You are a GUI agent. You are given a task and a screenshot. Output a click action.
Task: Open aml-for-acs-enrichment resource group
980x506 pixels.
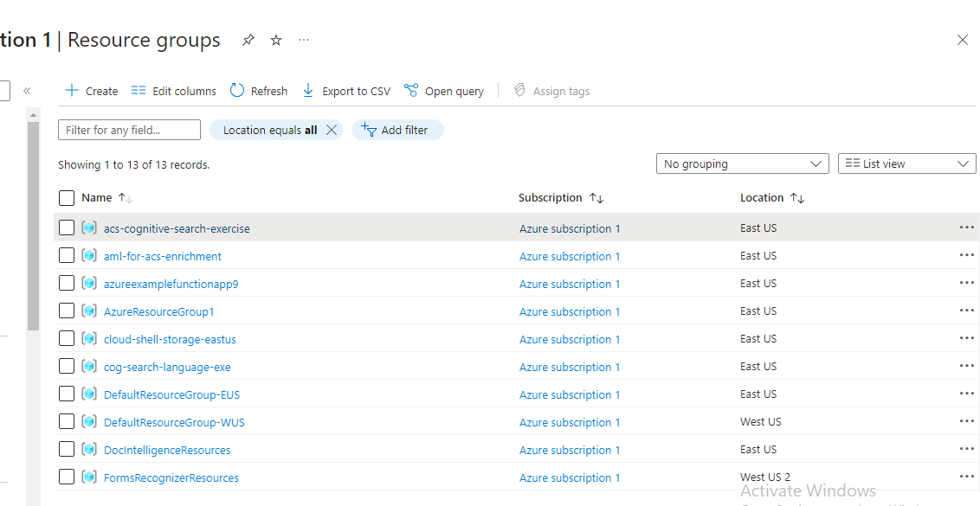pyautogui.click(x=163, y=256)
